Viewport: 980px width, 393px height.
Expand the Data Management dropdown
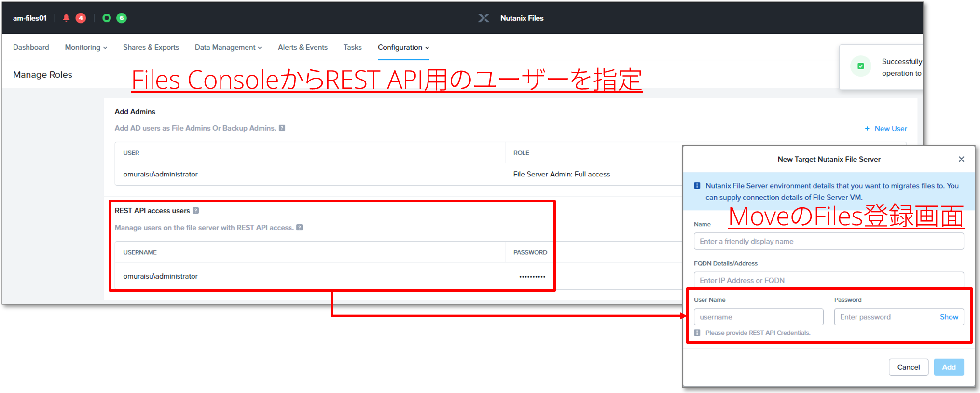tap(228, 47)
